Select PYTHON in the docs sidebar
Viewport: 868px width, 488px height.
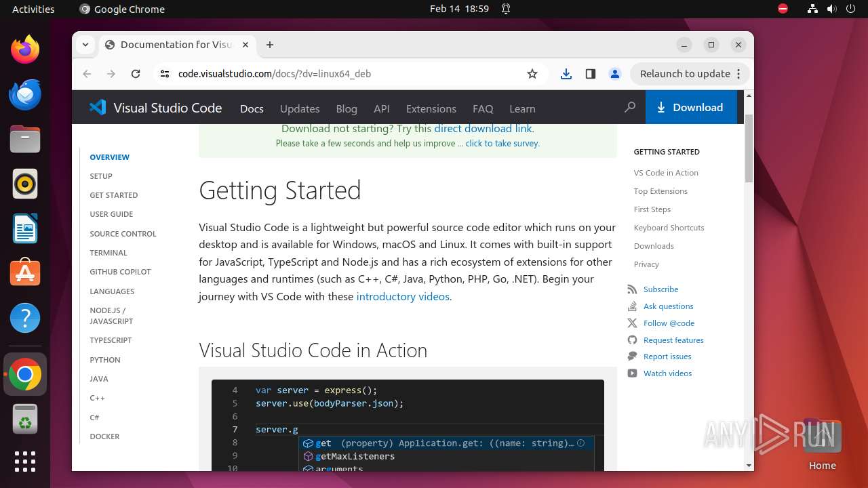coord(105,360)
